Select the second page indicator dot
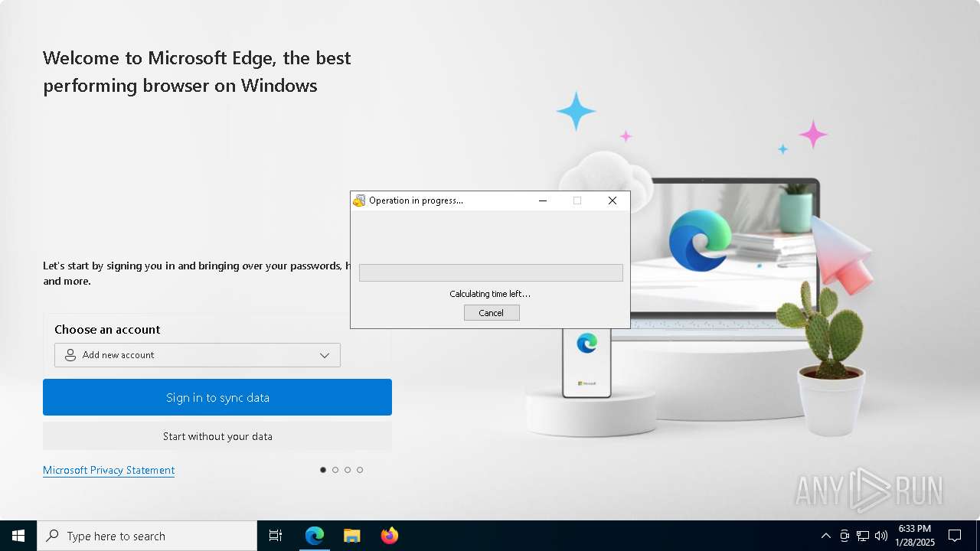Screen dimensions: 980x551 [335, 470]
